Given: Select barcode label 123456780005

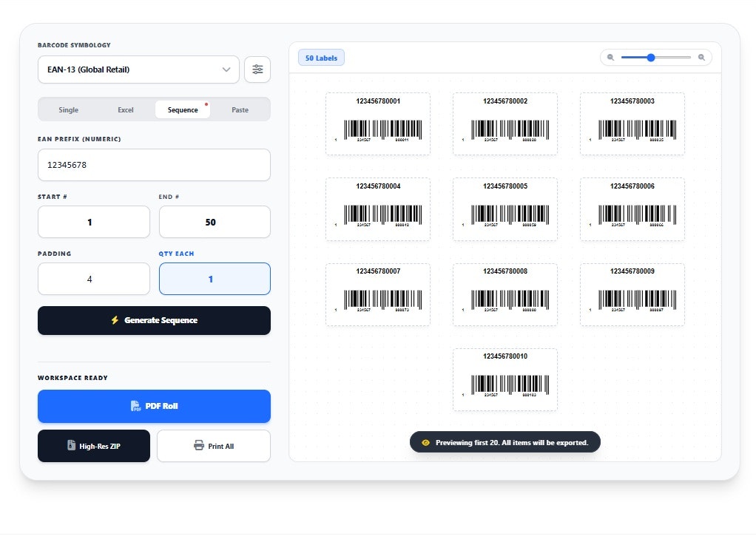Looking at the screenshot, I should [505, 209].
